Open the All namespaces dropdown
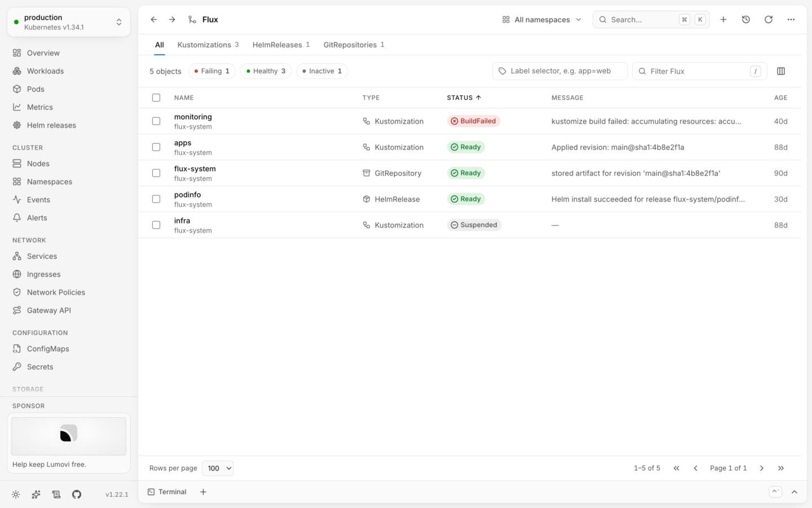Image resolution: width=812 pixels, height=508 pixels. (542, 20)
